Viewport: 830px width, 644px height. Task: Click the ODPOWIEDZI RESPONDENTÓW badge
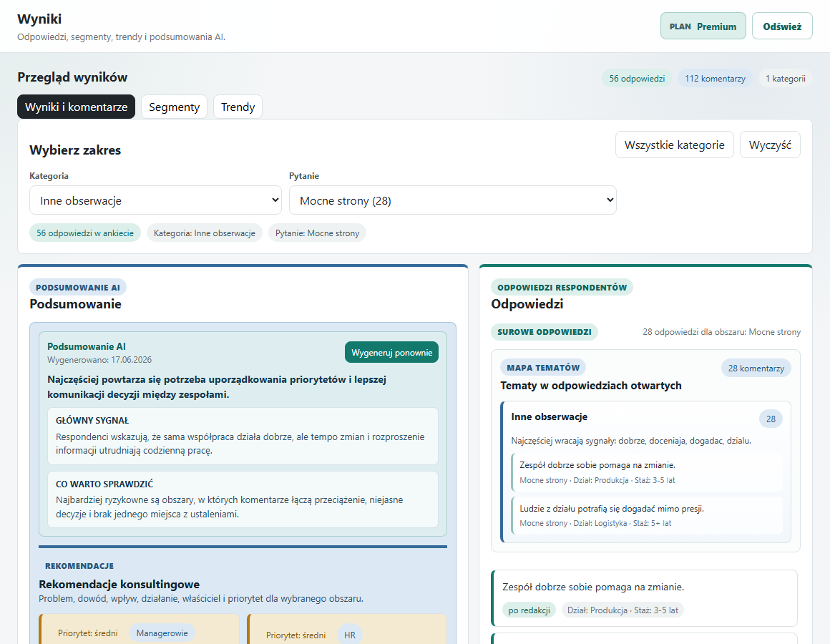coord(562,288)
